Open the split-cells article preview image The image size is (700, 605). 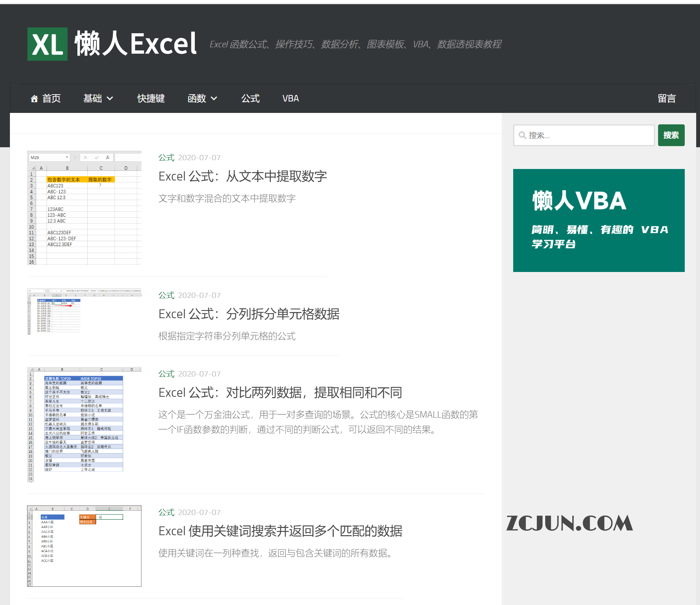click(84, 311)
